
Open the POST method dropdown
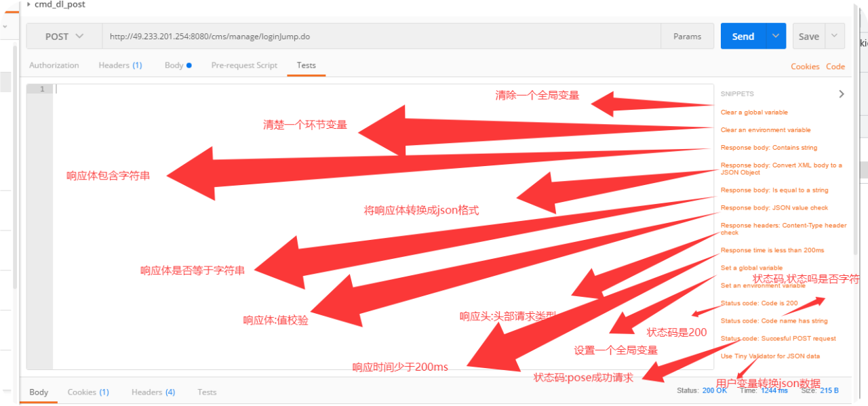coord(64,37)
